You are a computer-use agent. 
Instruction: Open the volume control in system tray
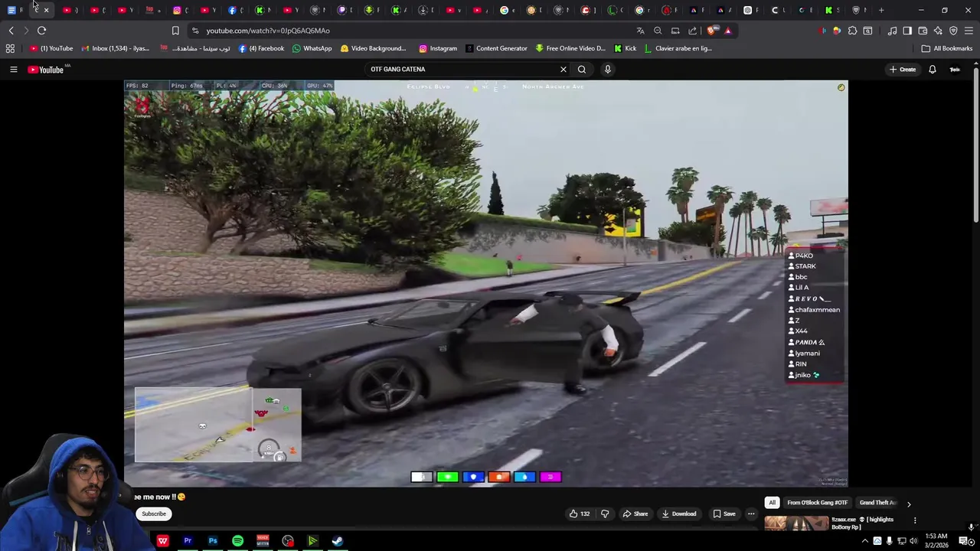pyautogui.click(x=913, y=541)
